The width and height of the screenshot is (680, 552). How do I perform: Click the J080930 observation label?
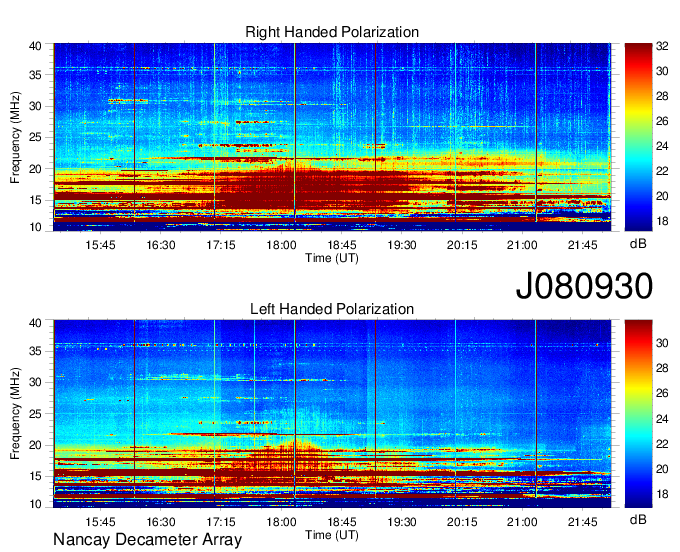point(584,286)
